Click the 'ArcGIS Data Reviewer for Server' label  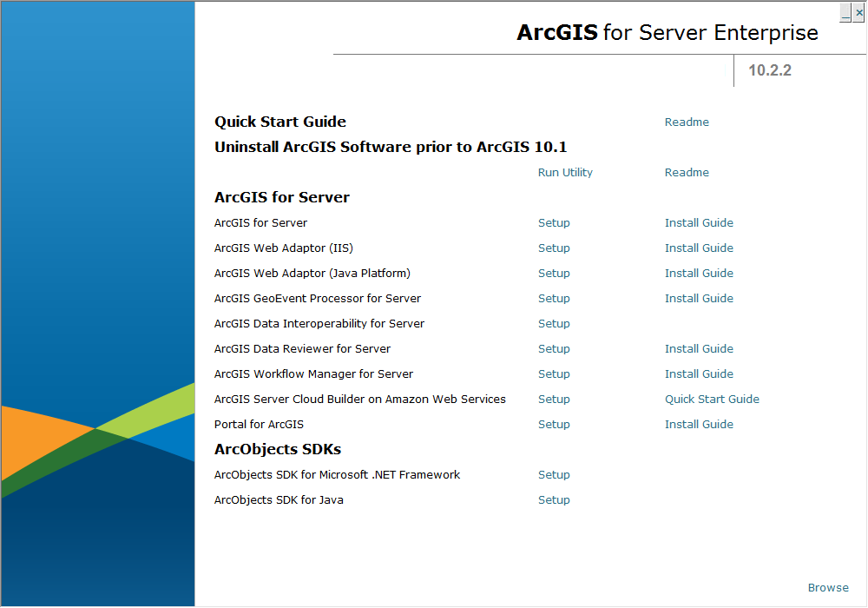(x=302, y=349)
